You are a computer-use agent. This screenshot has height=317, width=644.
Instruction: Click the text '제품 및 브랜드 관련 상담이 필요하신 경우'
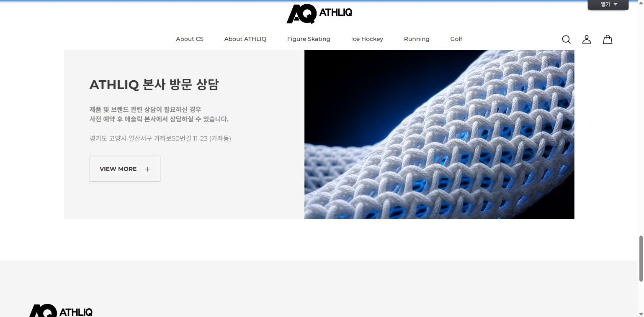[145, 110]
